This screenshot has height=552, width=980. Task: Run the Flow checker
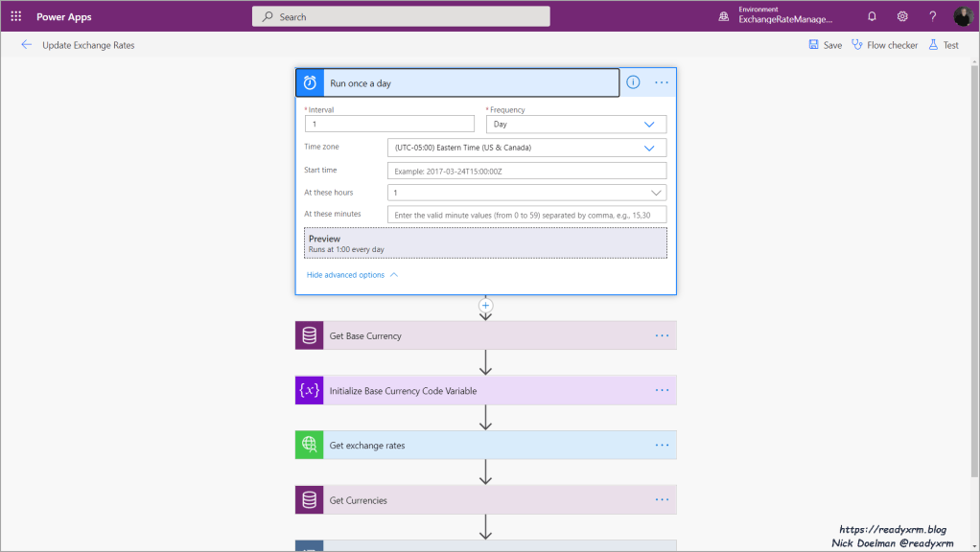tap(884, 45)
